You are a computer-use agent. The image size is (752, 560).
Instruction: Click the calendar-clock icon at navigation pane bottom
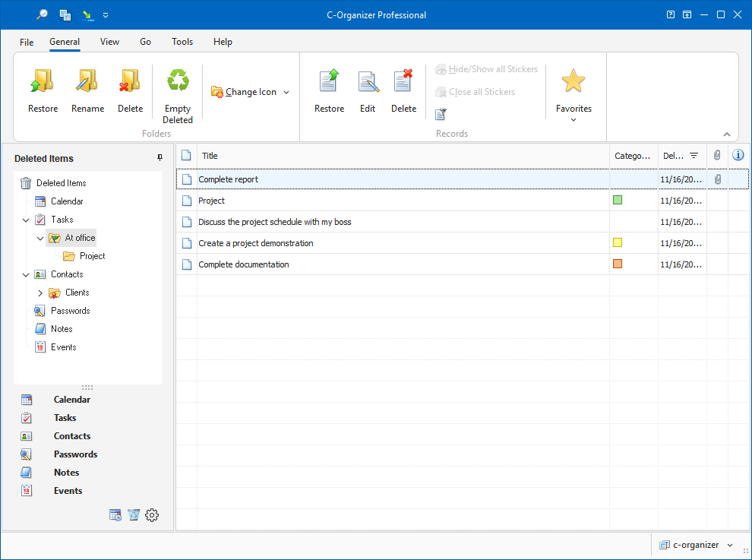pos(115,515)
